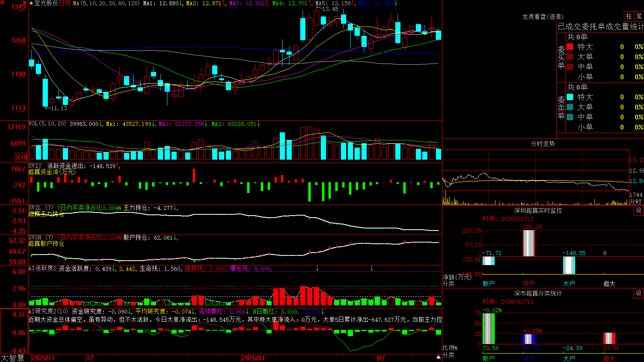Open MA(5,10,20,30,60,120) indicator parameters

pos(106,3)
